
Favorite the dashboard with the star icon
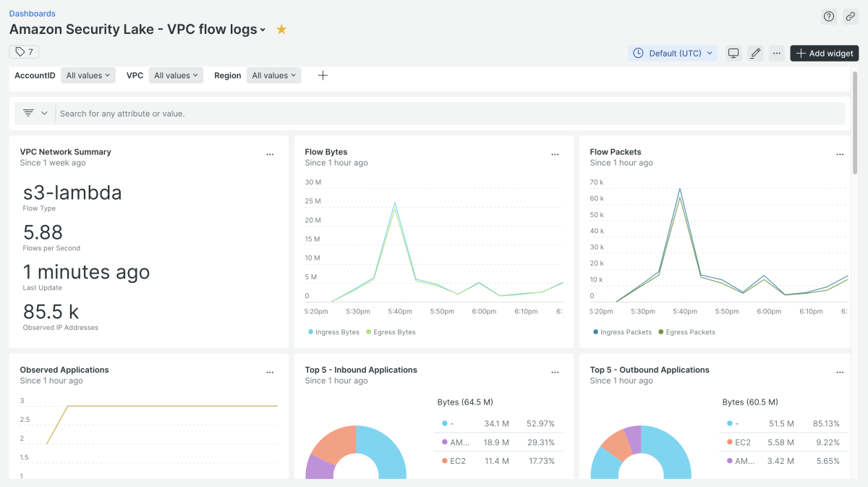[281, 30]
